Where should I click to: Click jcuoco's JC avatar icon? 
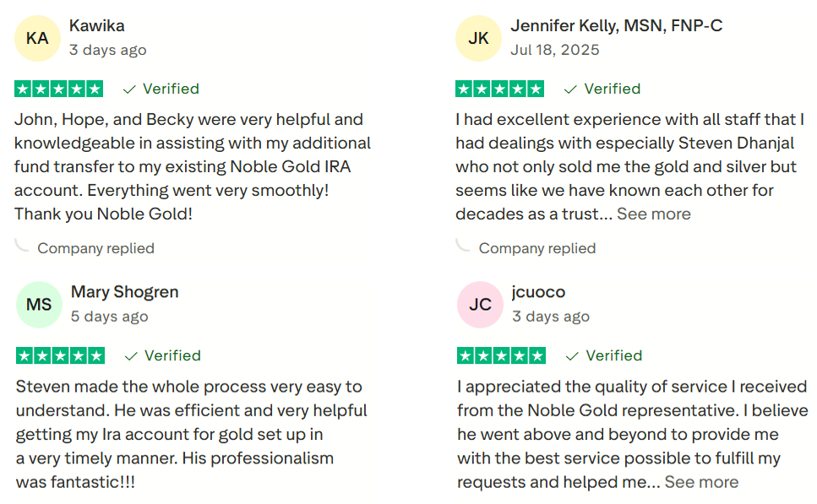tap(480, 305)
